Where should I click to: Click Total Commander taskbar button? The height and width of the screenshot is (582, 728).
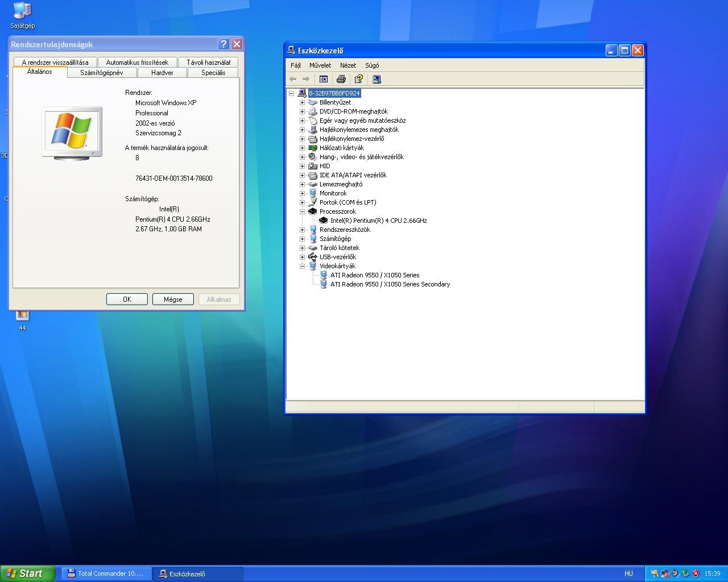tap(106, 573)
